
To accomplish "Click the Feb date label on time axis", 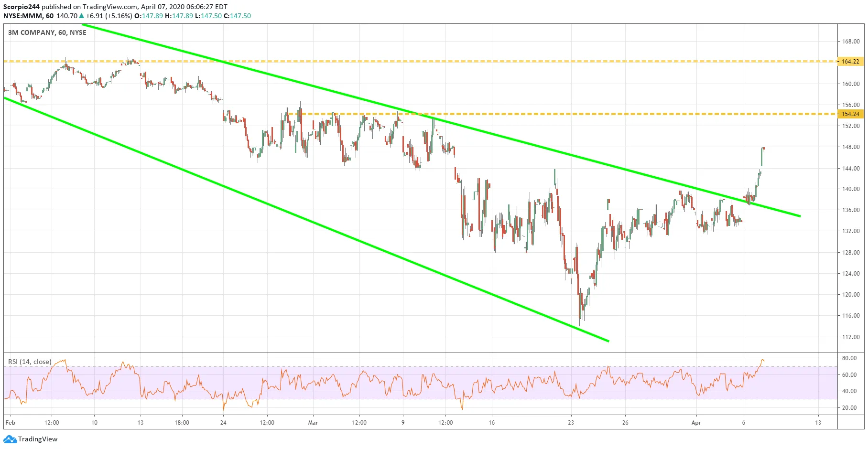I will click(x=10, y=423).
